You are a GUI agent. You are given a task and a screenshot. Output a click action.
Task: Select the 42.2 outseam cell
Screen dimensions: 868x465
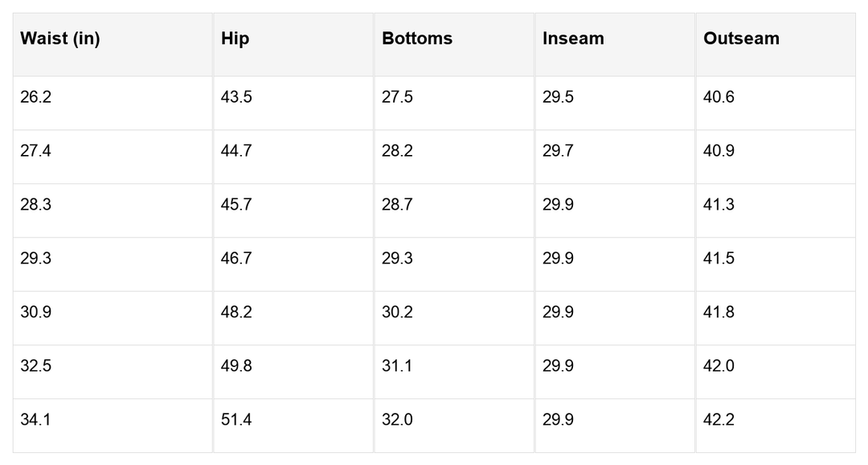pos(719,420)
